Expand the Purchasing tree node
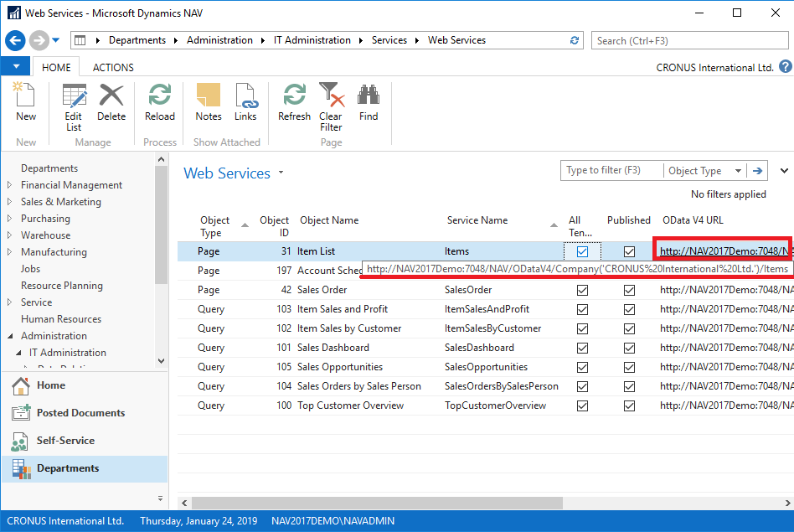This screenshot has height=532, width=794. tap(9, 219)
